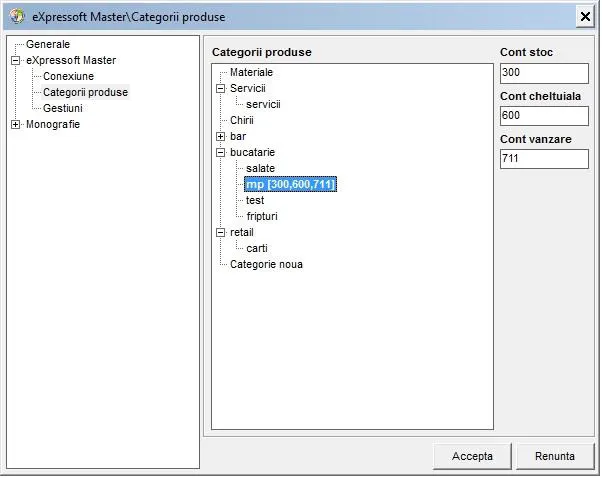Select the Servicii parent category
This screenshot has width=602, height=478.
[248, 88]
